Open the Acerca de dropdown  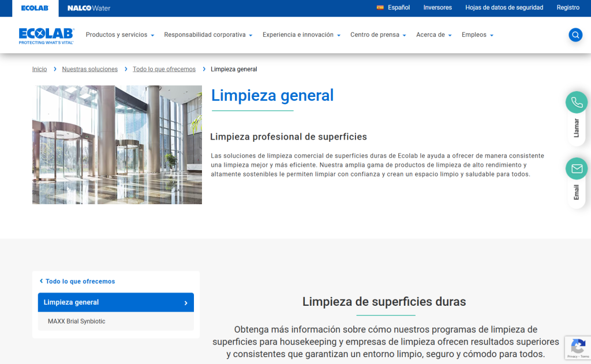(x=434, y=35)
